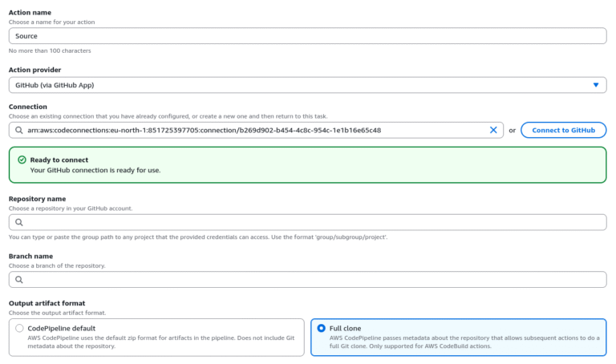Screen dimensions: 616x364
Task: Click the Repository name search icon
Action: coord(18,223)
